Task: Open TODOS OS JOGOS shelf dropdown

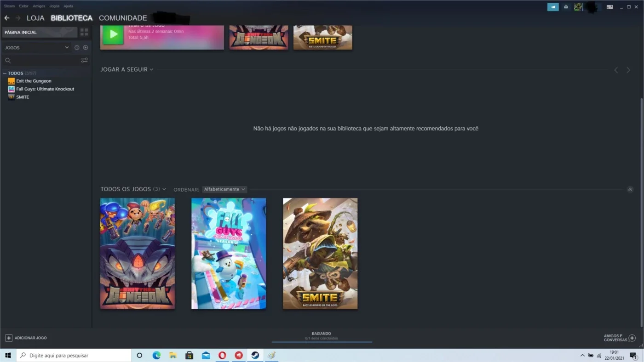Action: click(164, 189)
